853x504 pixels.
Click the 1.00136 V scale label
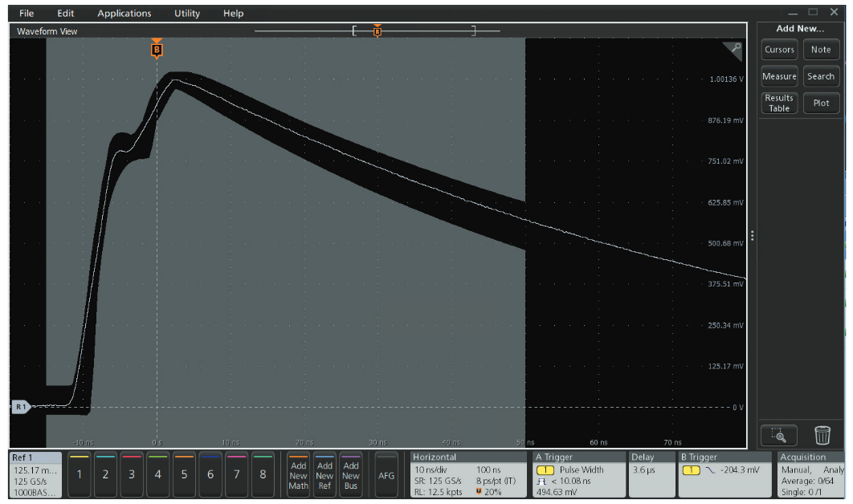727,79
